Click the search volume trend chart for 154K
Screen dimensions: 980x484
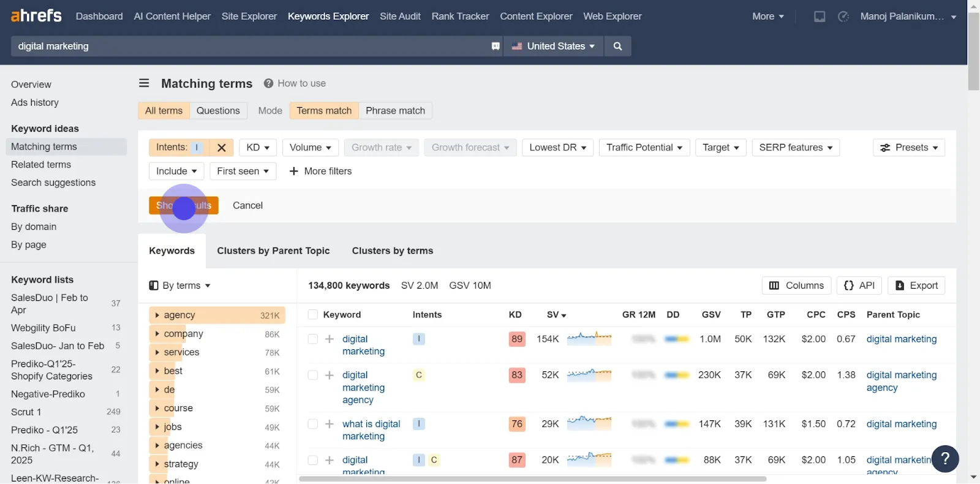tap(589, 339)
